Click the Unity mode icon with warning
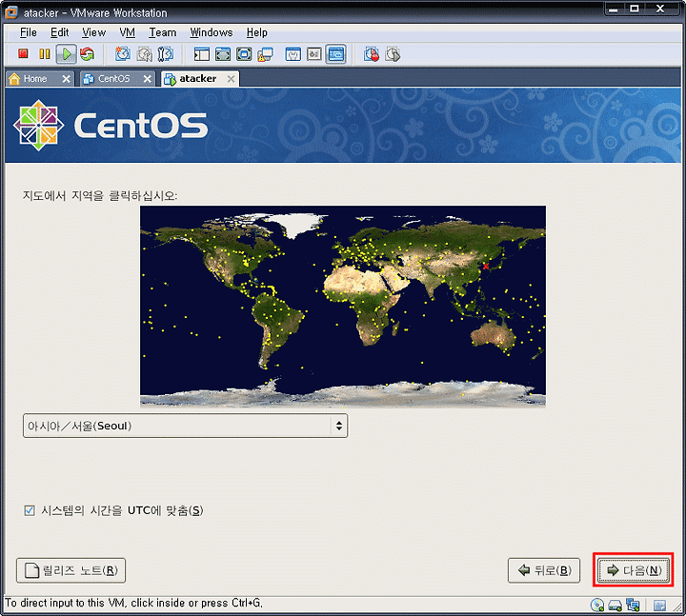The image size is (686, 616). [266, 54]
